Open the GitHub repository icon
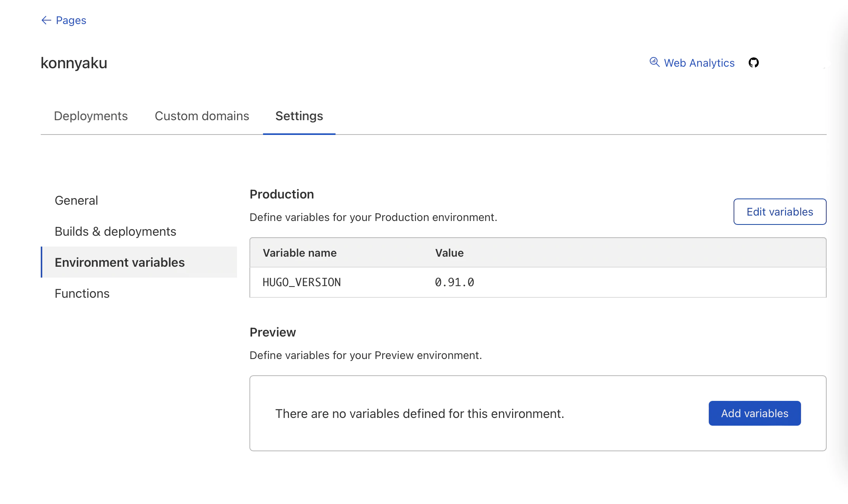The height and width of the screenshot is (504, 848). point(753,62)
